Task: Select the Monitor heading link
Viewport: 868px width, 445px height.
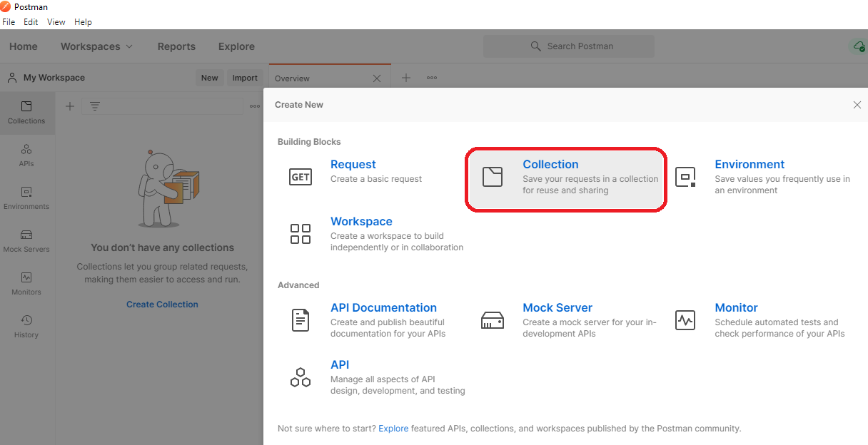Action: 736,307
